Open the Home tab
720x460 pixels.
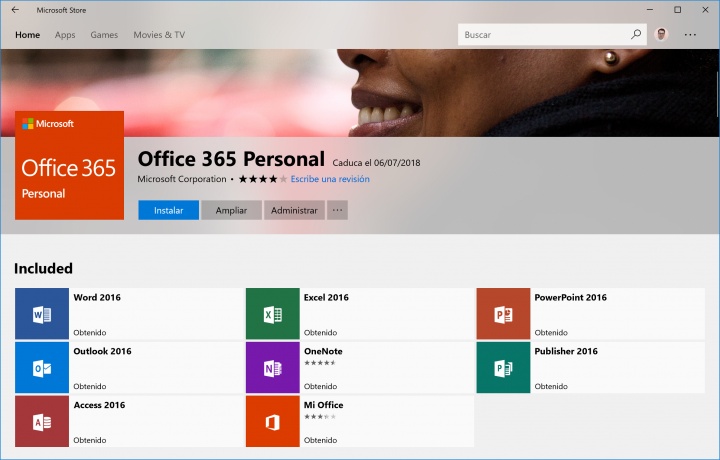(28, 35)
